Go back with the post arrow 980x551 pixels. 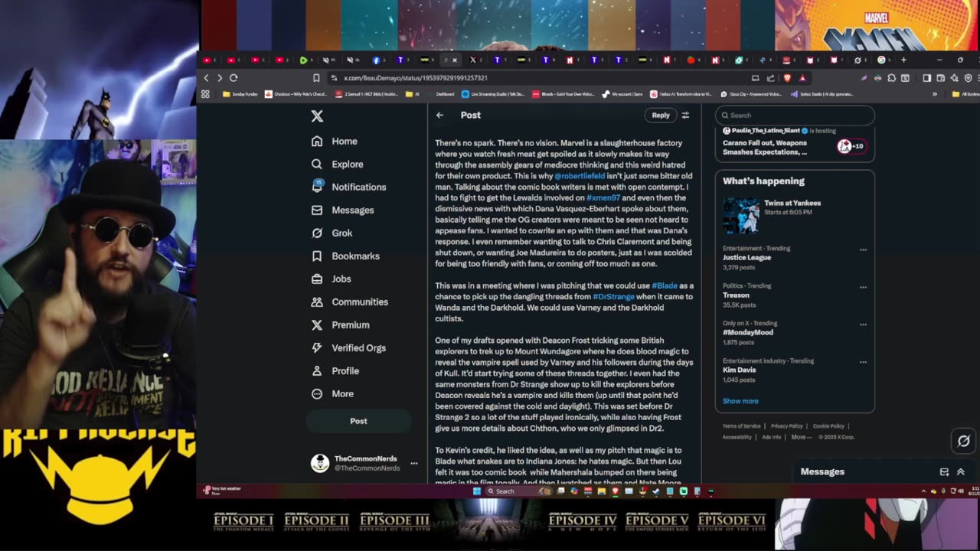click(x=439, y=115)
